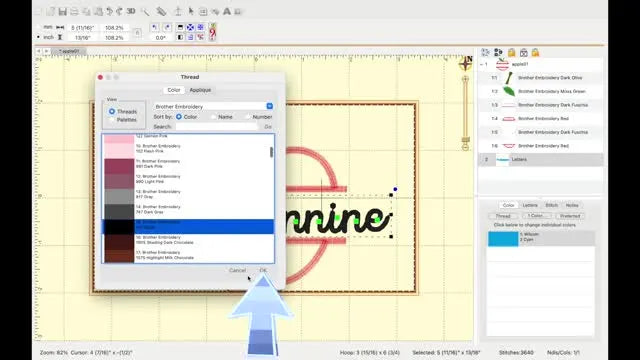
Task: Select the highlighted black thread row
Action: click(x=188, y=227)
